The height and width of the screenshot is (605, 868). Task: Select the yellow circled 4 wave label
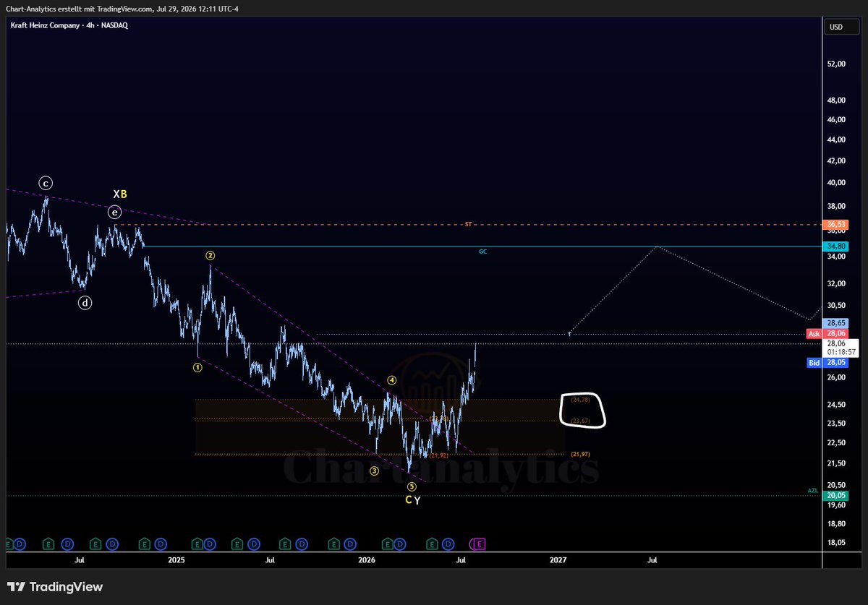(x=391, y=379)
